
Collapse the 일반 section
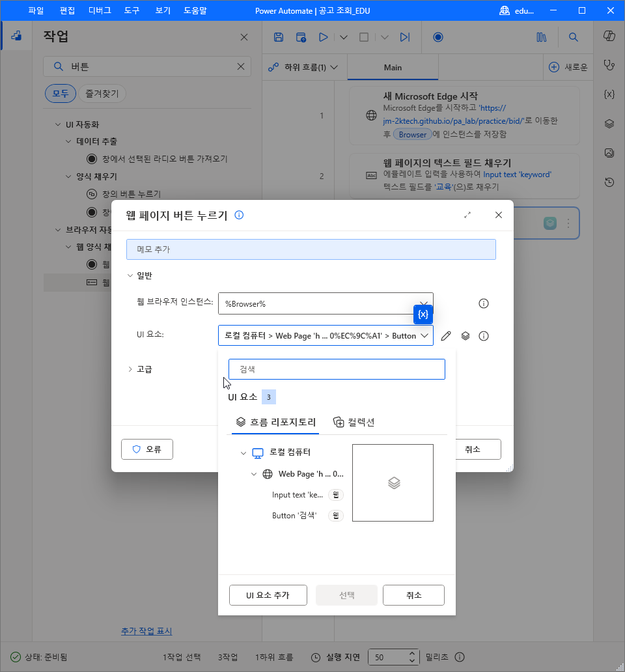click(x=130, y=275)
